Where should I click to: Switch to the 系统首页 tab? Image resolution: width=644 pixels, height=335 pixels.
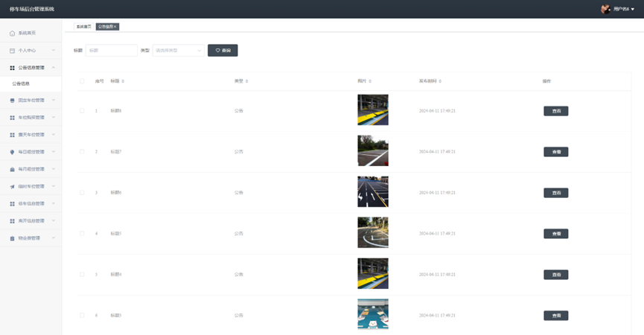84,27
